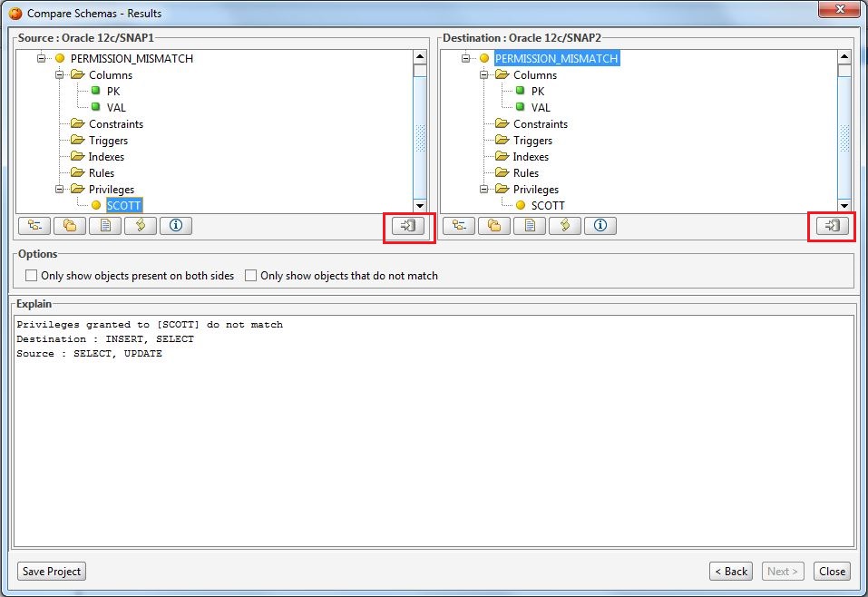
Task: Click the info icon button under Destination tree
Action: (x=600, y=225)
